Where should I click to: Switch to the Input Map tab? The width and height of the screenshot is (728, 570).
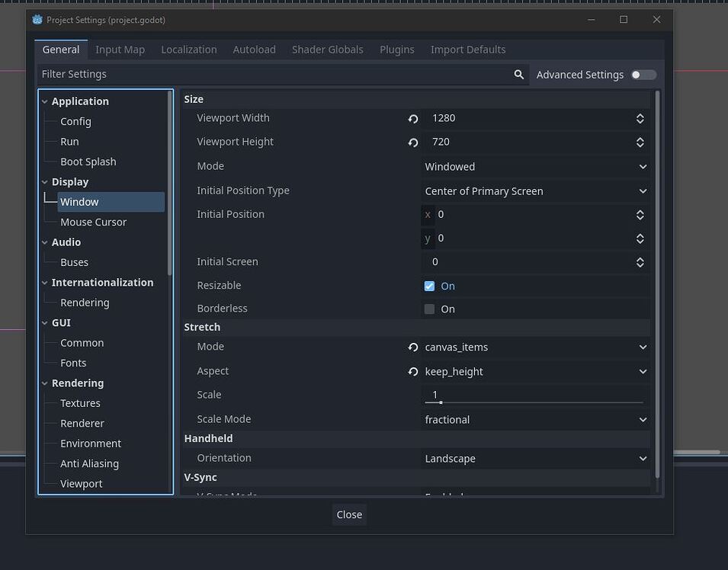click(x=120, y=50)
